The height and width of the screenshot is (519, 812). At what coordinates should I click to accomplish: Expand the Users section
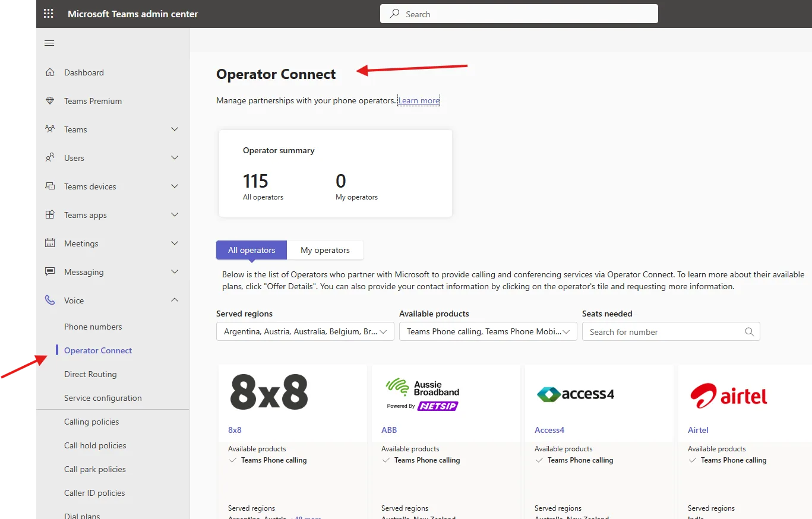[x=174, y=157]
